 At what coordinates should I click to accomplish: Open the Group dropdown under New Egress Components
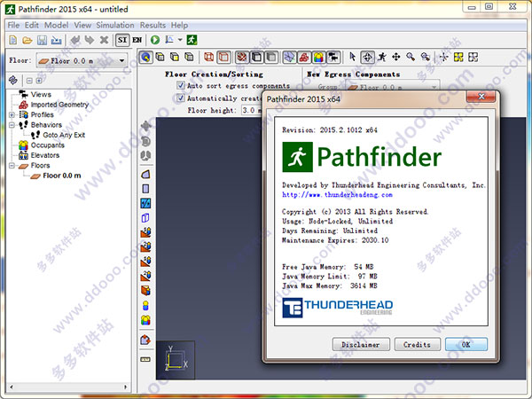click(393, 87)
